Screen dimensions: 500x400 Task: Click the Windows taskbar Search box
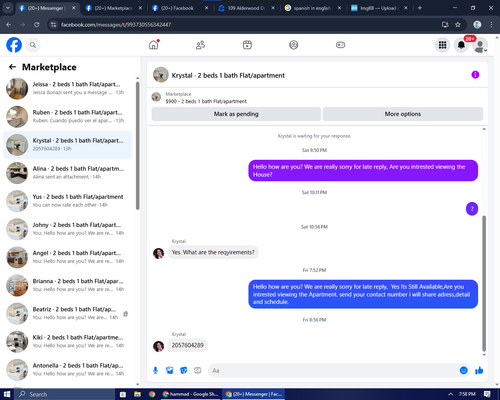[65, 394]
